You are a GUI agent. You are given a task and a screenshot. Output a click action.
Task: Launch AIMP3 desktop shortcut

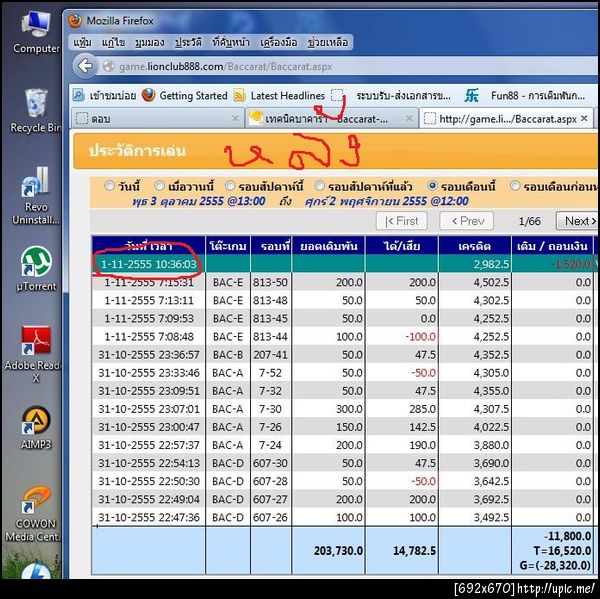click(x=36, y=428)
